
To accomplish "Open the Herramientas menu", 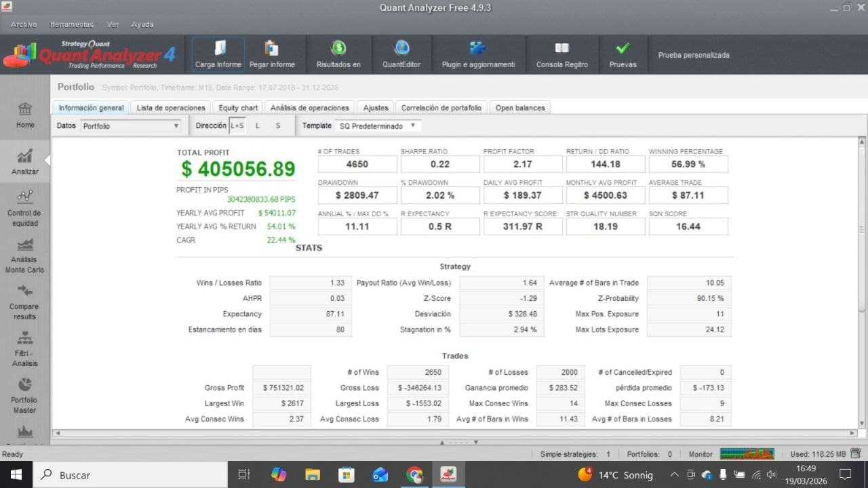I will pyautogui.click(x=72, y=24).
